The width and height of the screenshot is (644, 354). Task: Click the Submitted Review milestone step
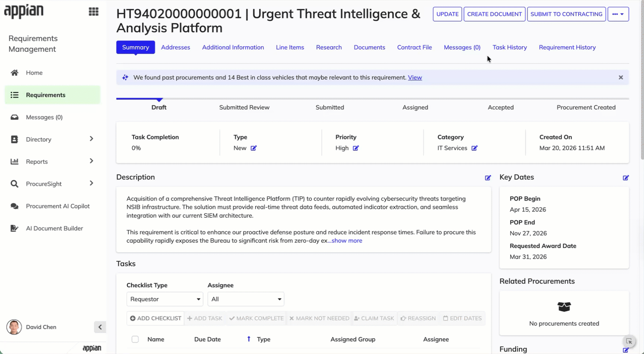tap(244, 107)
